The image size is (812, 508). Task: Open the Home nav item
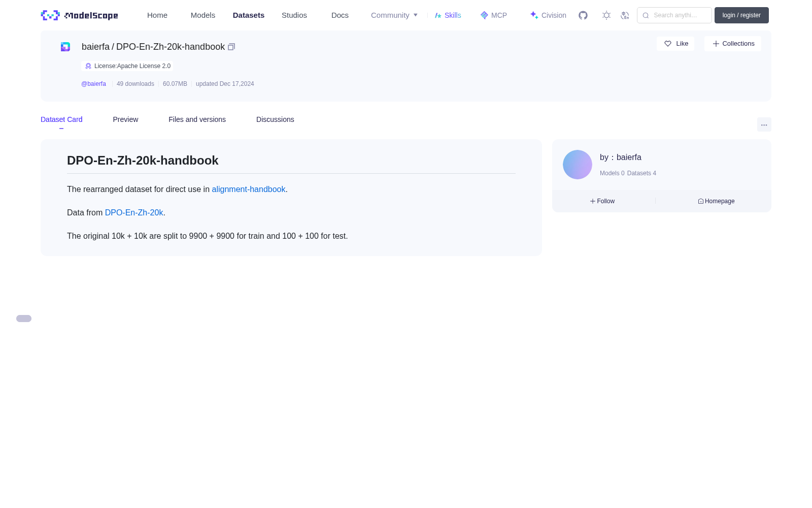coord(157,15)
